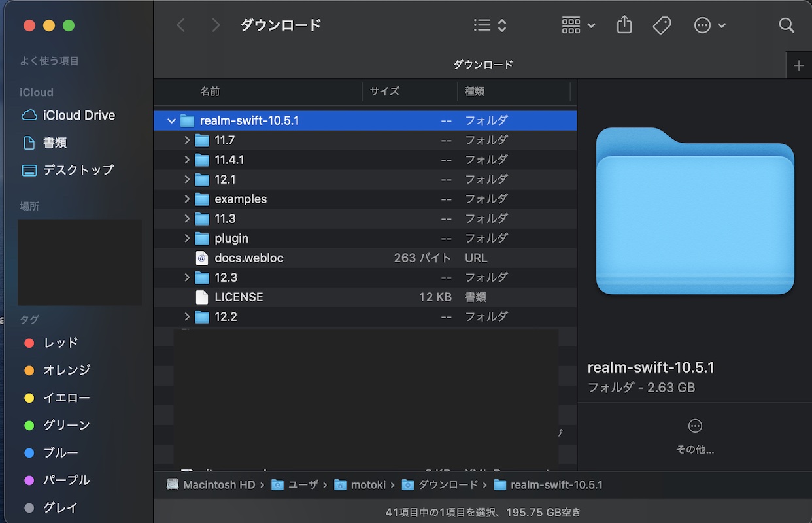The image size is (812, 523).
Task: Sort by 名前 column header
Action: click(x=210, y=92)
